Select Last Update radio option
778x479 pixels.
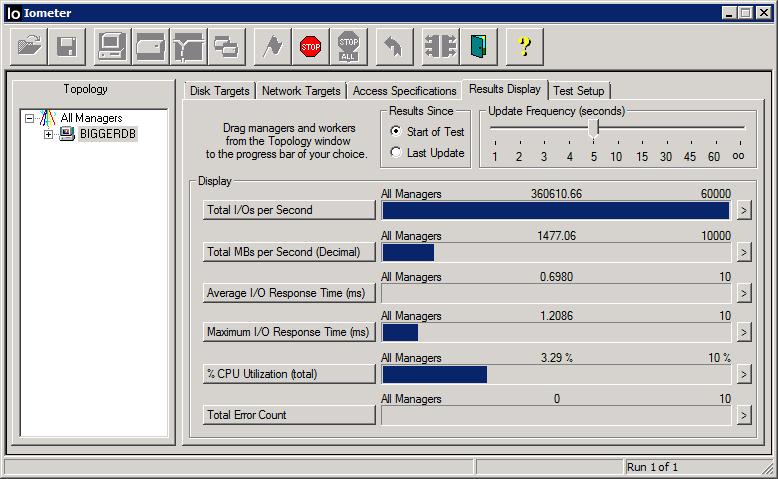click(395, 152)
